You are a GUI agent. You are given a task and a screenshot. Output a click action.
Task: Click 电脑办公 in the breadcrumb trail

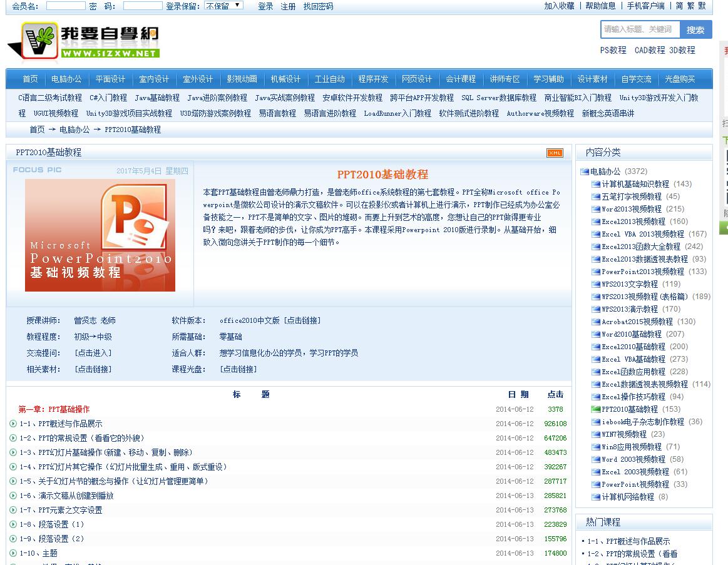click(x=74, y=130)
